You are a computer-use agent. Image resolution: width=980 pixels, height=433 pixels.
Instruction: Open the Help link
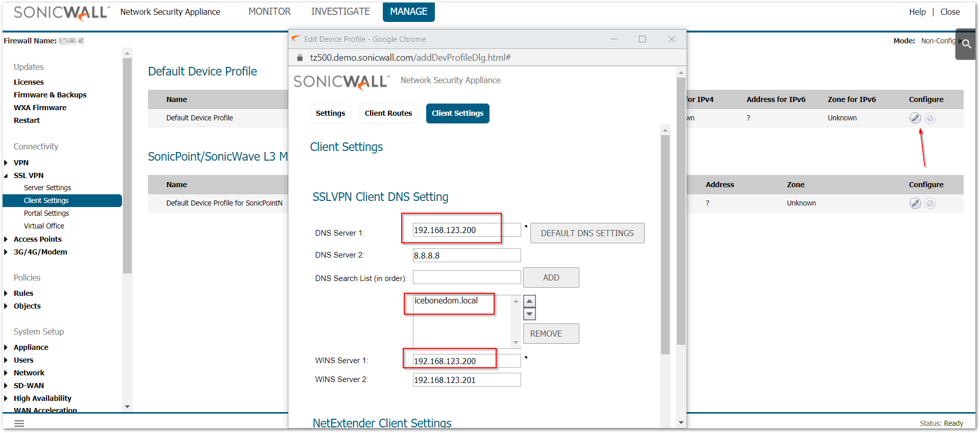pyautogui.click(x=917, y=12)
